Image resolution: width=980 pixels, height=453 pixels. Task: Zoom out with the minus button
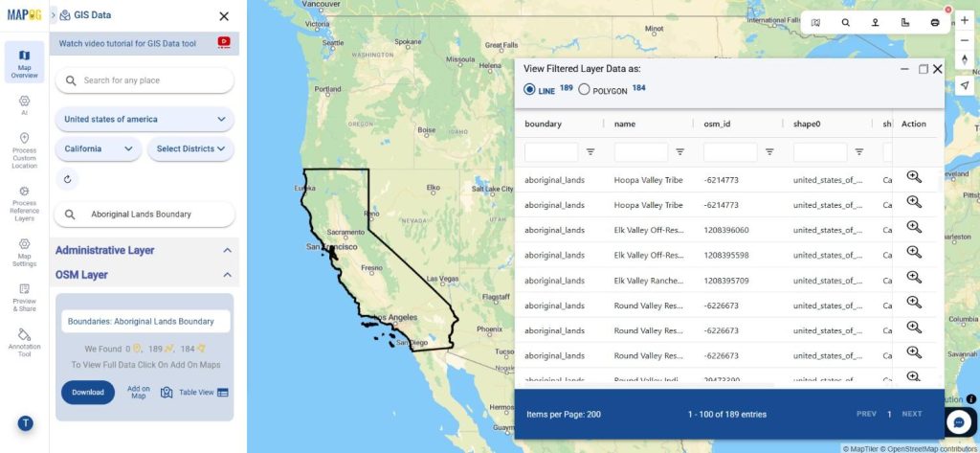(x=965, y=40)
